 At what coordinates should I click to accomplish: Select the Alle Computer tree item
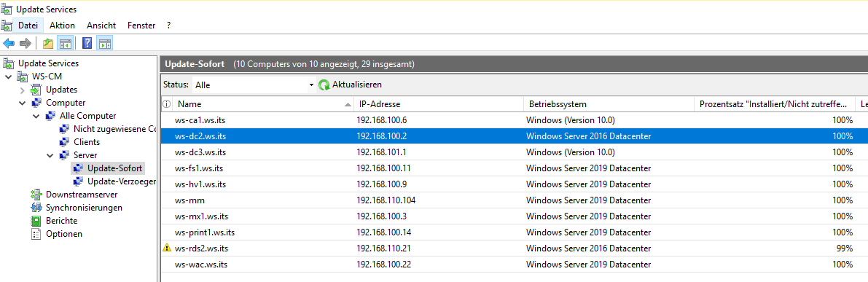pos(88,116)
